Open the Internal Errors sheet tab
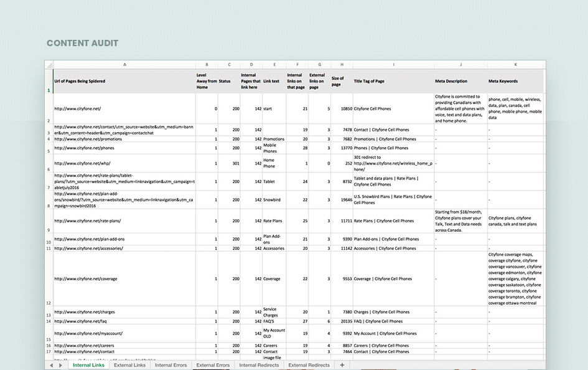Viewport: 588px width, 370px height. tap(170, 365)
